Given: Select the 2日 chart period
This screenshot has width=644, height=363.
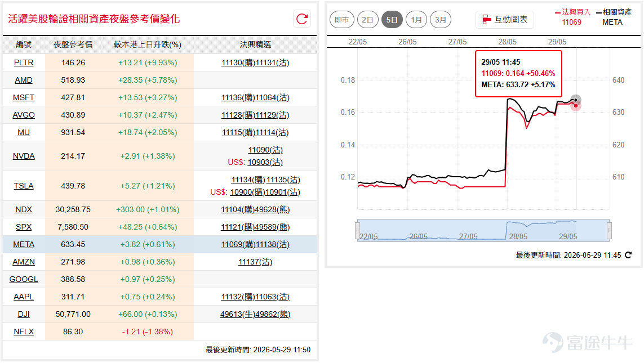Looking at the screenshot, I should coord(367,20).
